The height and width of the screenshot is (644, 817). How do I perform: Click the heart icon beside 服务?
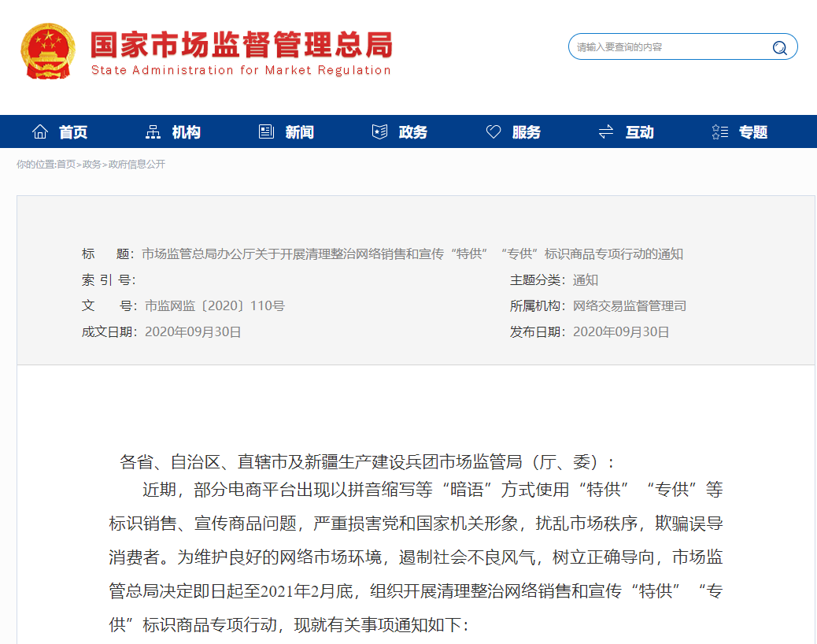pyautogui.click(x=494, y=132)
